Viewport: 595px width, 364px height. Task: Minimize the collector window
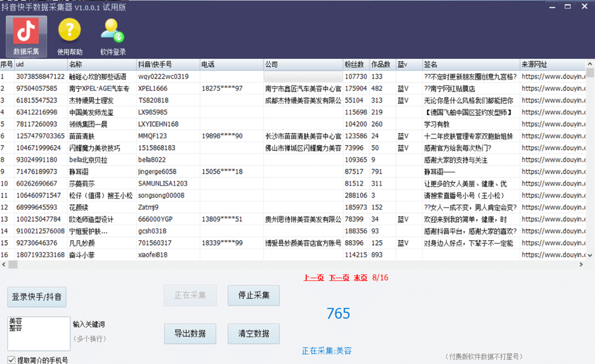click(552, 7)
